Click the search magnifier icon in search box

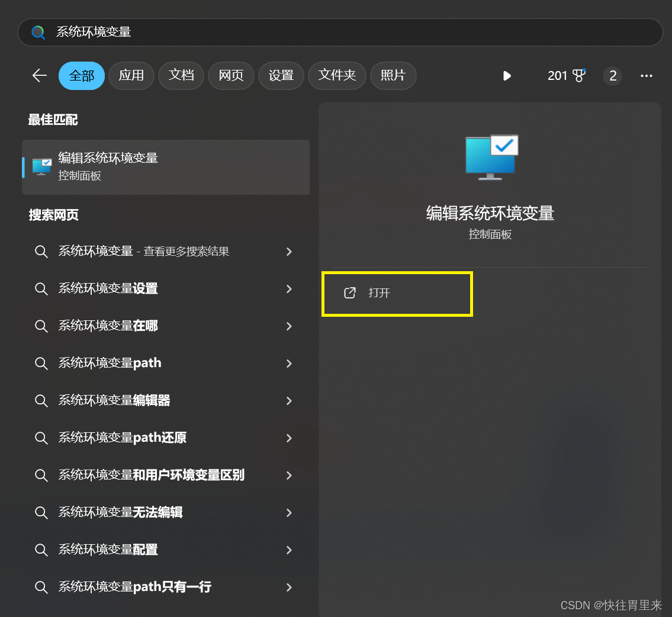coord(38,32)
